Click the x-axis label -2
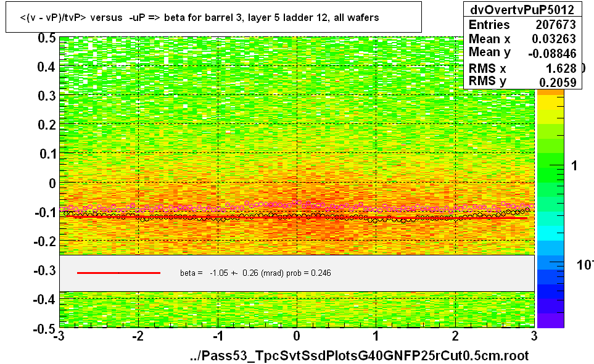Screen dimensions: 594x364 pyautogui.click(x=138, y=336)
